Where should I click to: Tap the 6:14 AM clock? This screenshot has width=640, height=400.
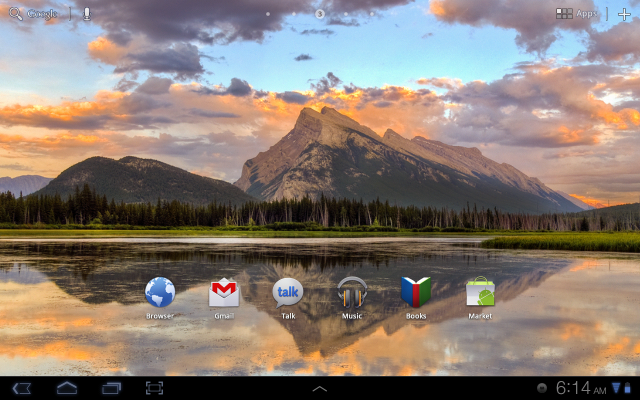click(581, 388)
